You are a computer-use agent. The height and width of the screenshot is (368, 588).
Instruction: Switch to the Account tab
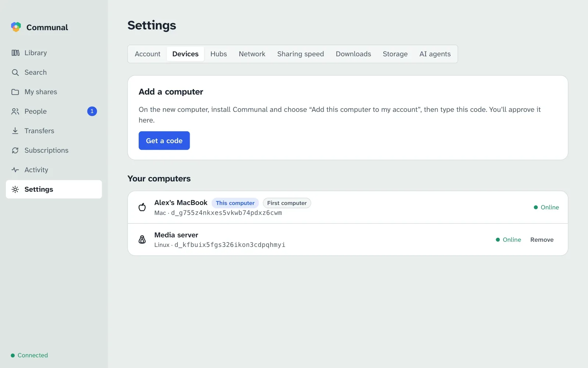147,54
